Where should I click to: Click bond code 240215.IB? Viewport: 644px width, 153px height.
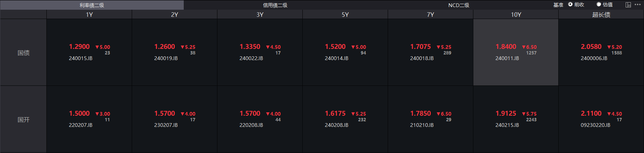507,125
